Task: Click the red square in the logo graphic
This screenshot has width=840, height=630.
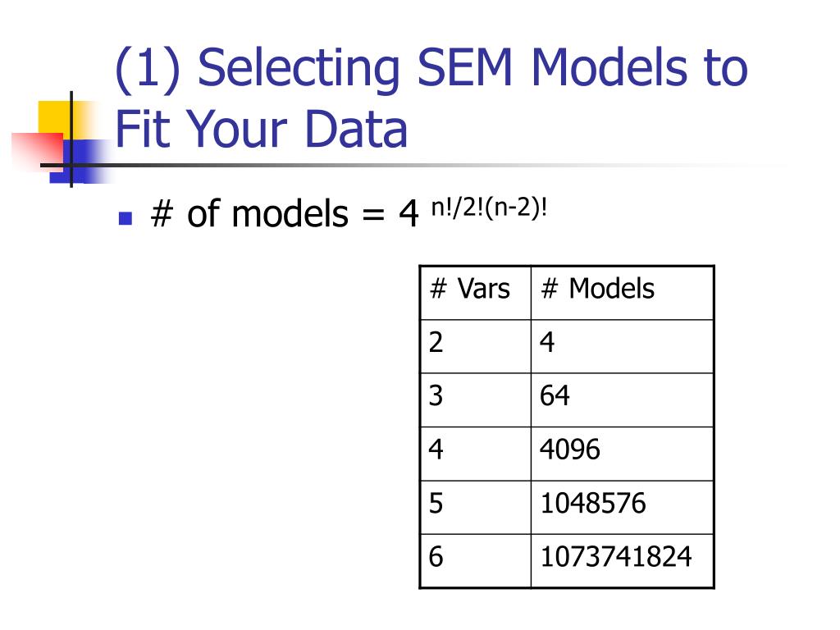Action: (x=38, y=150)
